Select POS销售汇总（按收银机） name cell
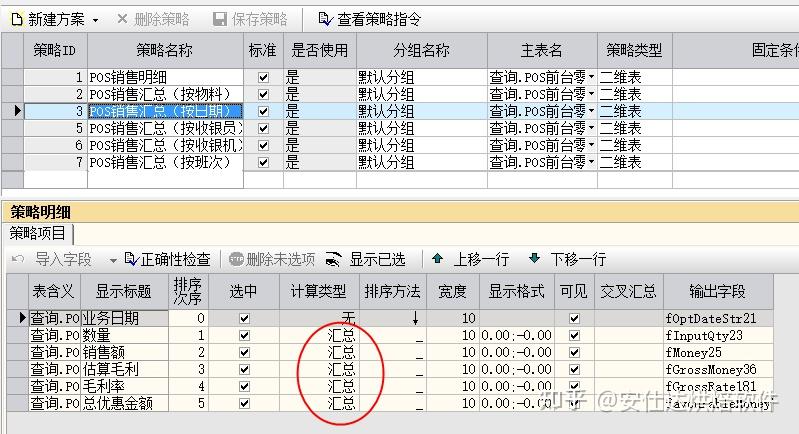 click(165, 145)
